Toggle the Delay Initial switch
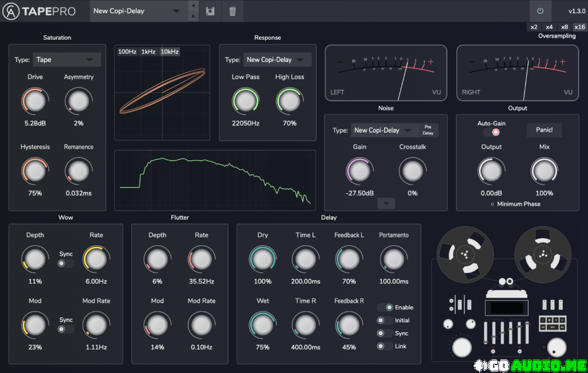 pos(385,320)
